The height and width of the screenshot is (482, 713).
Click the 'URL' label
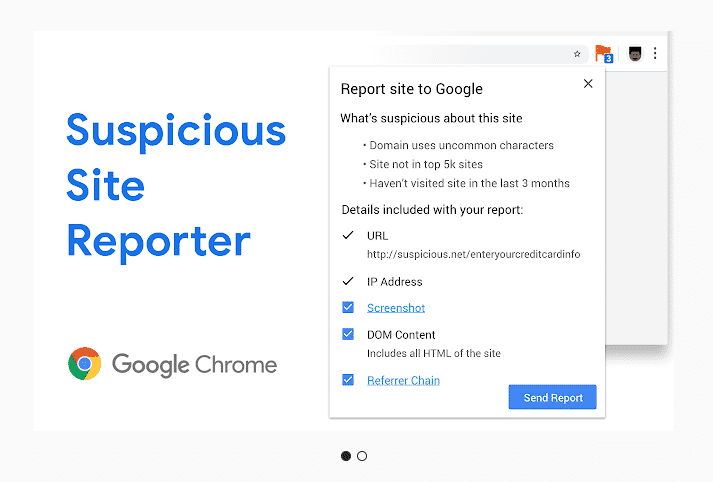coord(377,236)
